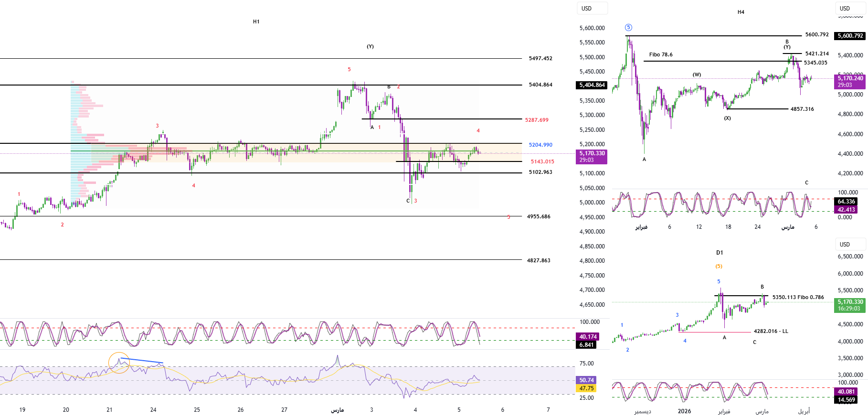The image size is (868, 418).
Task: Select the Fibo 78.6 text label on H4
Action: 661,54
